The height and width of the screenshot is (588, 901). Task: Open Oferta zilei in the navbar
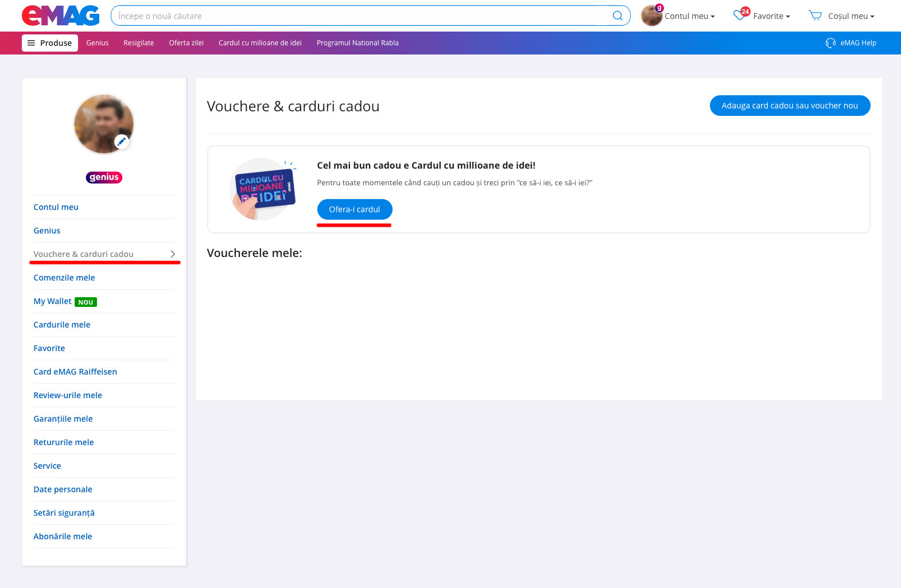pyautogui.click(x=187, y=43)
